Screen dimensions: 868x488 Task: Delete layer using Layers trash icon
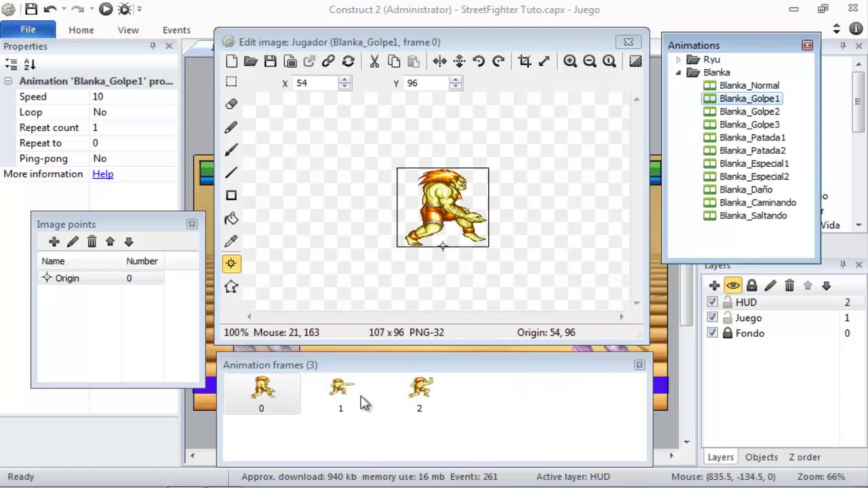789,286
